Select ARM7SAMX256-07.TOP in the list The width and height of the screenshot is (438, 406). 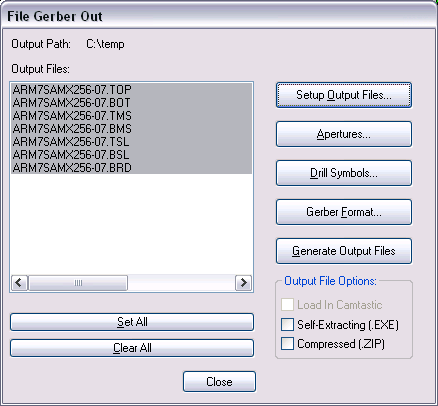pos(131,90)
